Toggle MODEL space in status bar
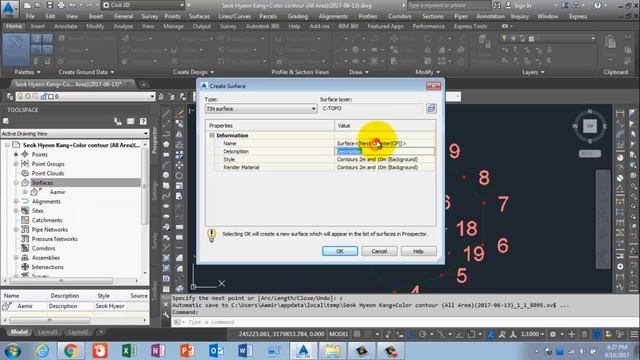 click(x=338, y=334)
